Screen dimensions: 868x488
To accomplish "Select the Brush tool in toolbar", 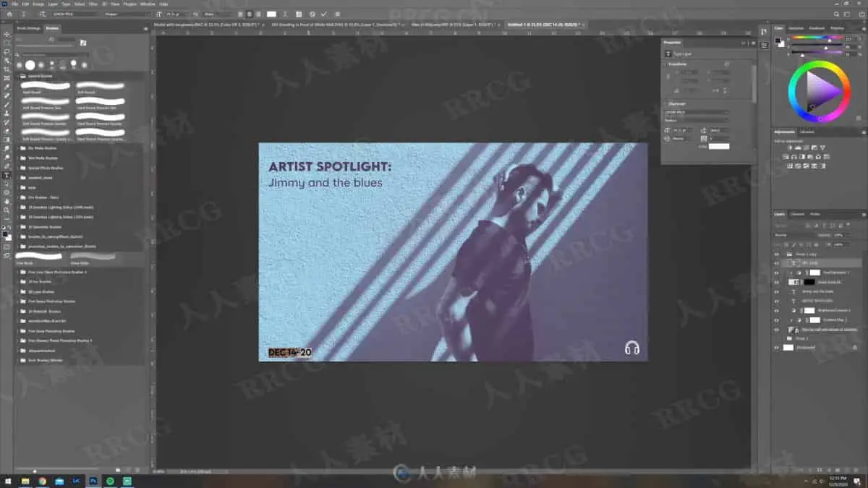I will (x=8, y=104).
